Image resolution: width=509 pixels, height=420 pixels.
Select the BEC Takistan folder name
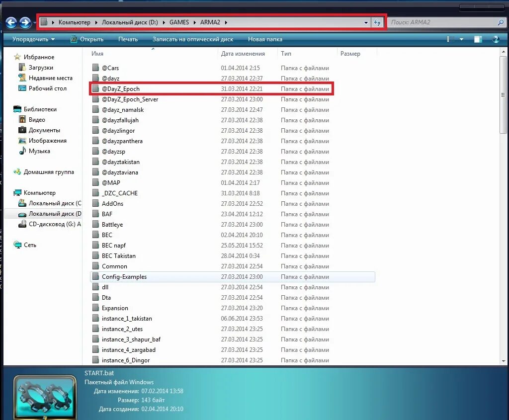click(x=118, y=256)
